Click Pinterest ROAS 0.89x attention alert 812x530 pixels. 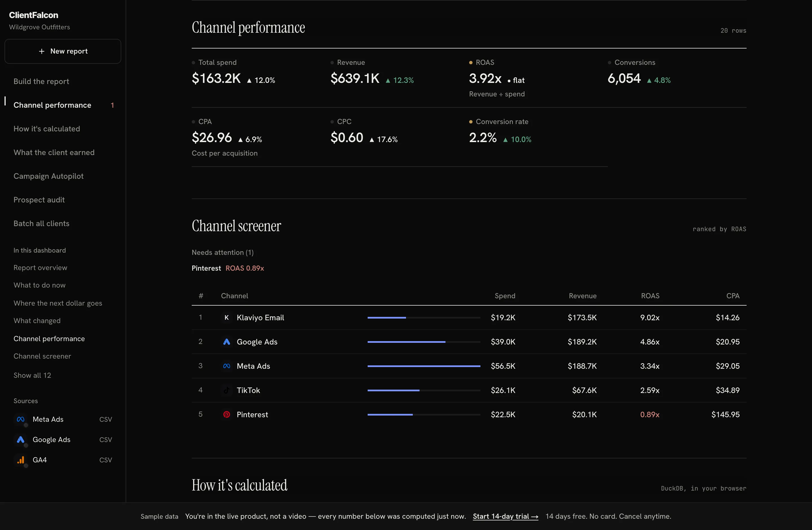(x=228, y=268)
